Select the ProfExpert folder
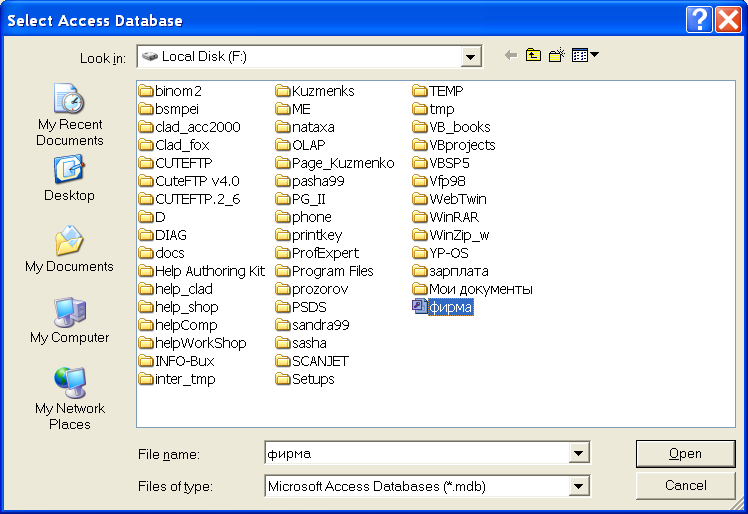 [x=317, y=253]
